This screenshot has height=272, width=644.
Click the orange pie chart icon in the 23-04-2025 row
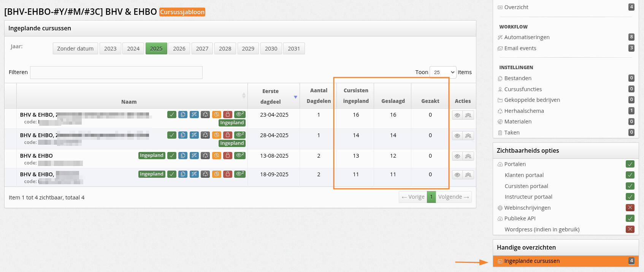click(x=217, y=114)
